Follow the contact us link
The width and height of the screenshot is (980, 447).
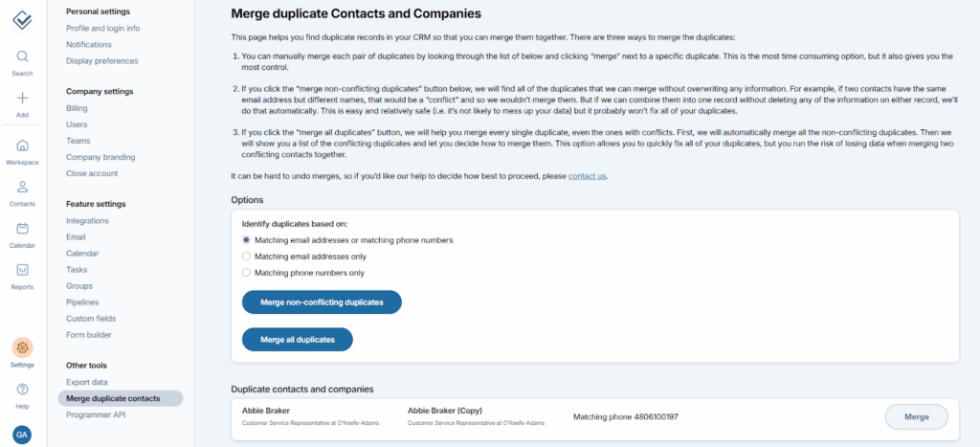pos(587,176)
